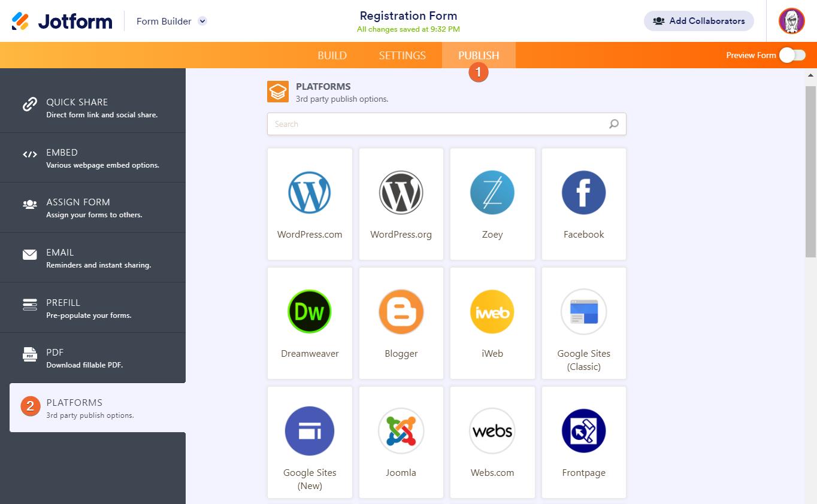Image resolution: width=817 pixels, height=504 pixels.
Task: Choose the Google Sites (Classic) icon
Action: (584, 312)
